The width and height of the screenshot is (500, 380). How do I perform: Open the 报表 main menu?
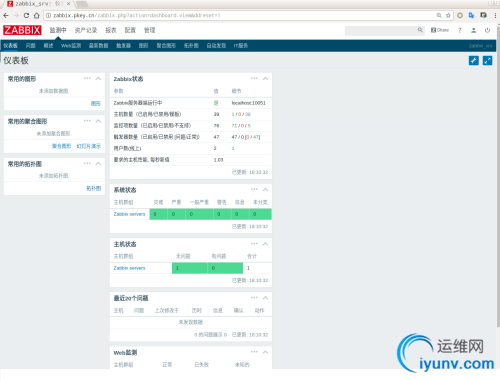(111, 30)
